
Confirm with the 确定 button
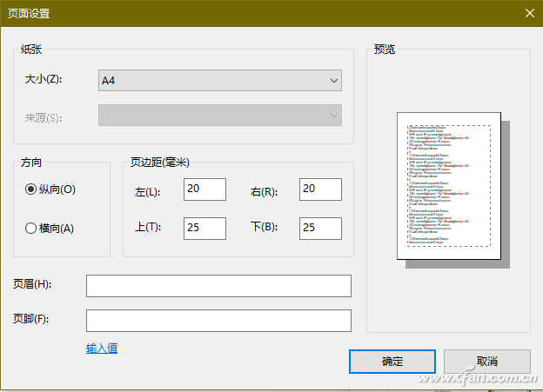click(x=392, y=362)
